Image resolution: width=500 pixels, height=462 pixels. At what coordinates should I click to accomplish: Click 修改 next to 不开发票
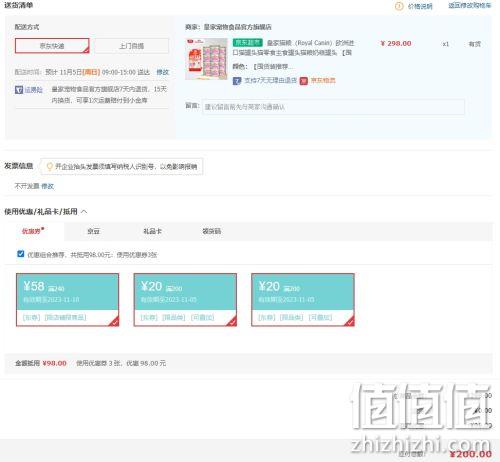tap(47, 186)
